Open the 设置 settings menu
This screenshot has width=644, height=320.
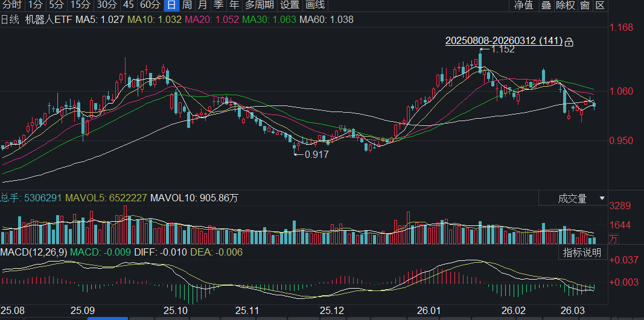pyautogui.click(x=290, y=5)
